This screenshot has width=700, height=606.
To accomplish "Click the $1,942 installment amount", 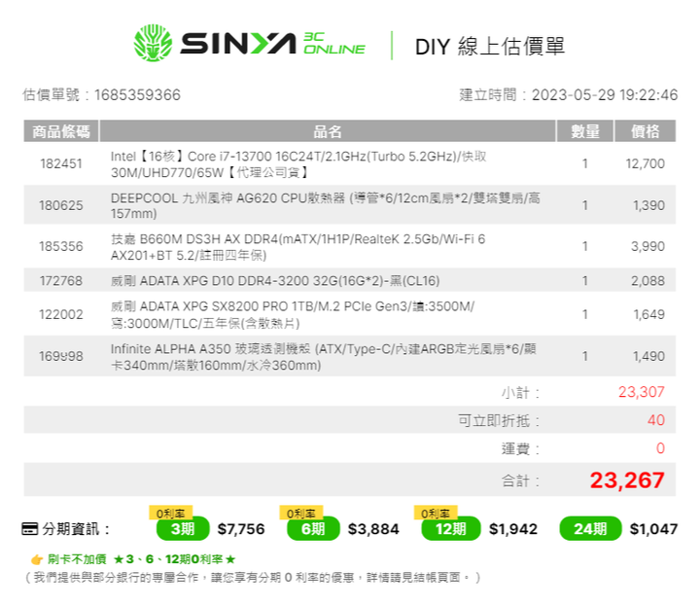I will coord(513,529).
